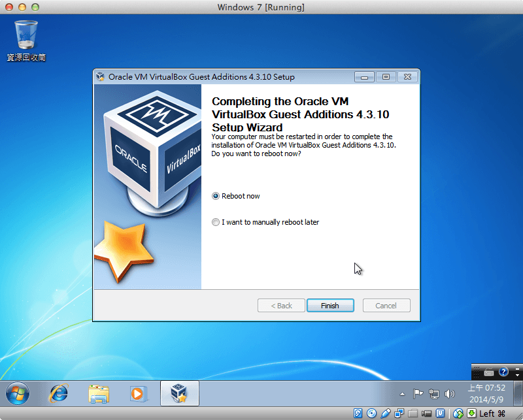
Task: Open the Recycle Bin on the desktop
Action: (25, 33)
